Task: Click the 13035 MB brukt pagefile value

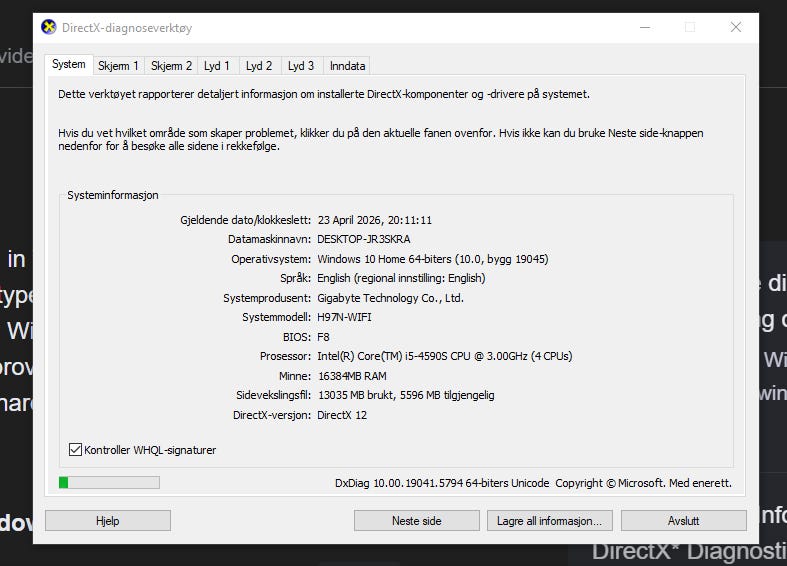Action: pyautogui.click(x=406, y=395)
